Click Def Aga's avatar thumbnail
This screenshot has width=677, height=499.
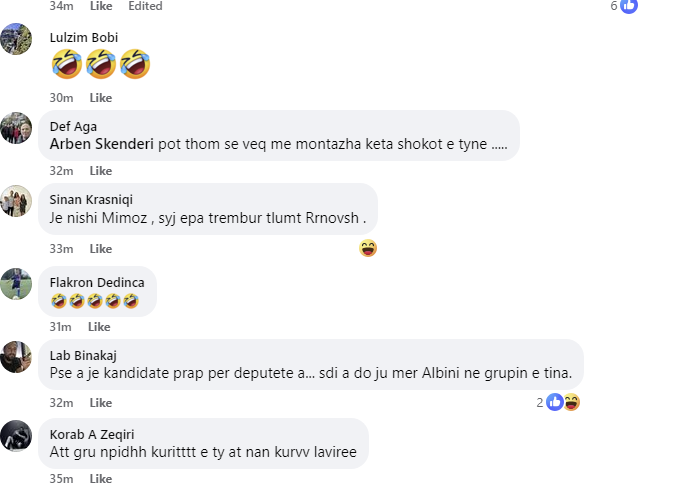pyautogui.click(x=16, y=127)
